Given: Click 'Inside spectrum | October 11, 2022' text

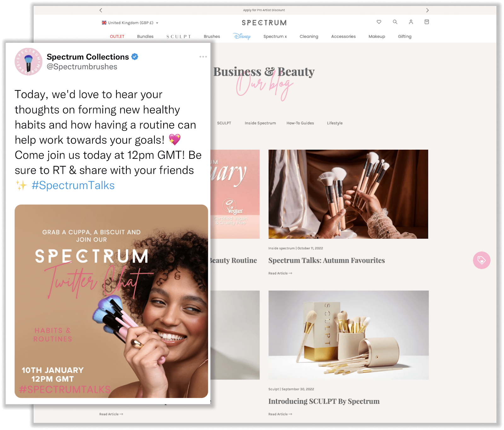Looking at the screenshot, I should point(296,248).
